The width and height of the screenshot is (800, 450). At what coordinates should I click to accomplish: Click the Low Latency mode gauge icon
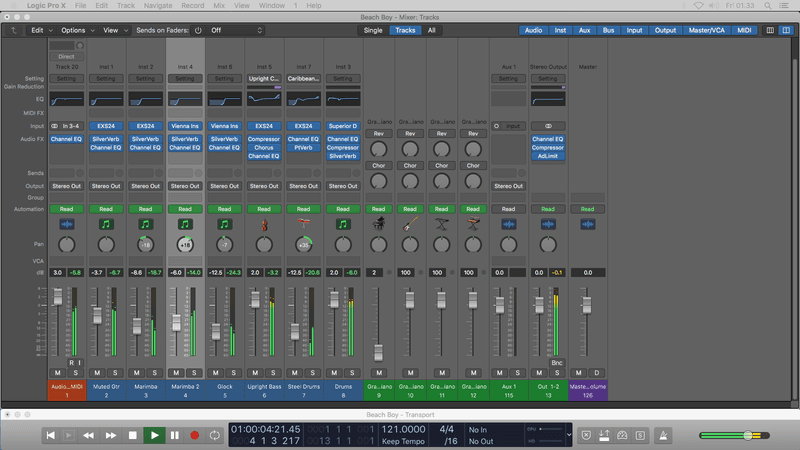[x=622, y=435]
